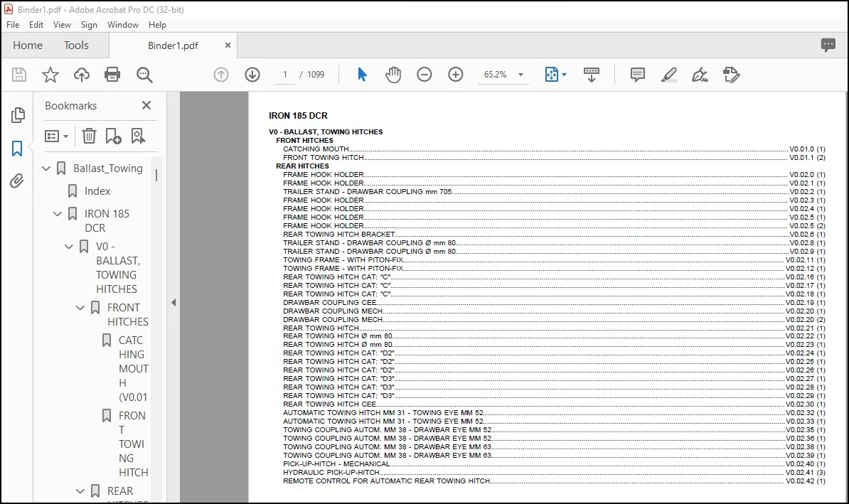Add a sticky note comment
Image resolution: width=849 pixels, height=504 pixels.
(x=638, y=75)
